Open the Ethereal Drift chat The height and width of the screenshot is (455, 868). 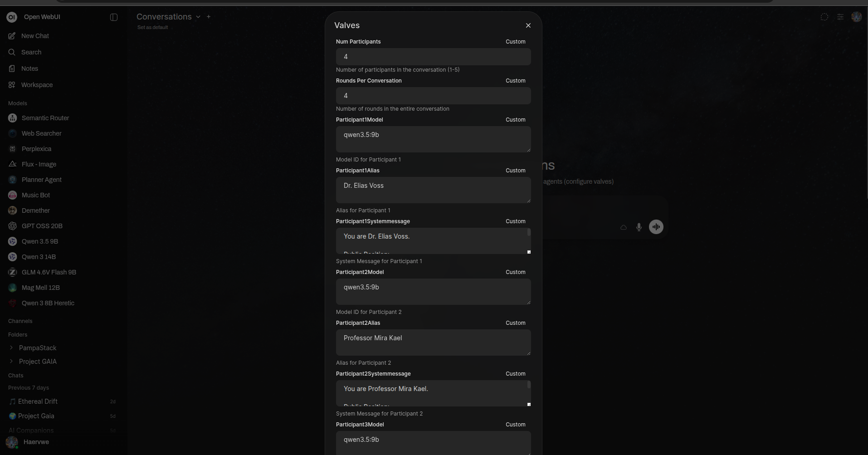tap(38, 401)
